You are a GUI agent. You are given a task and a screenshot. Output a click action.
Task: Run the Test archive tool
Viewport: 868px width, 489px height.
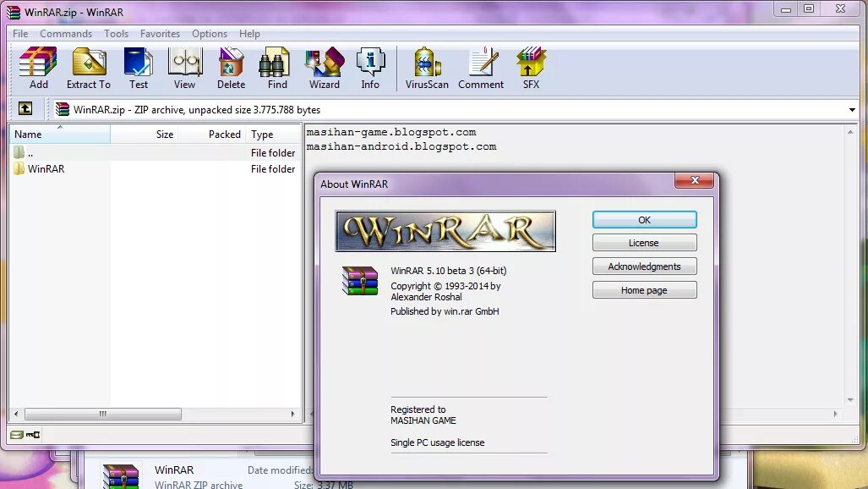click(x=138, y=68)
